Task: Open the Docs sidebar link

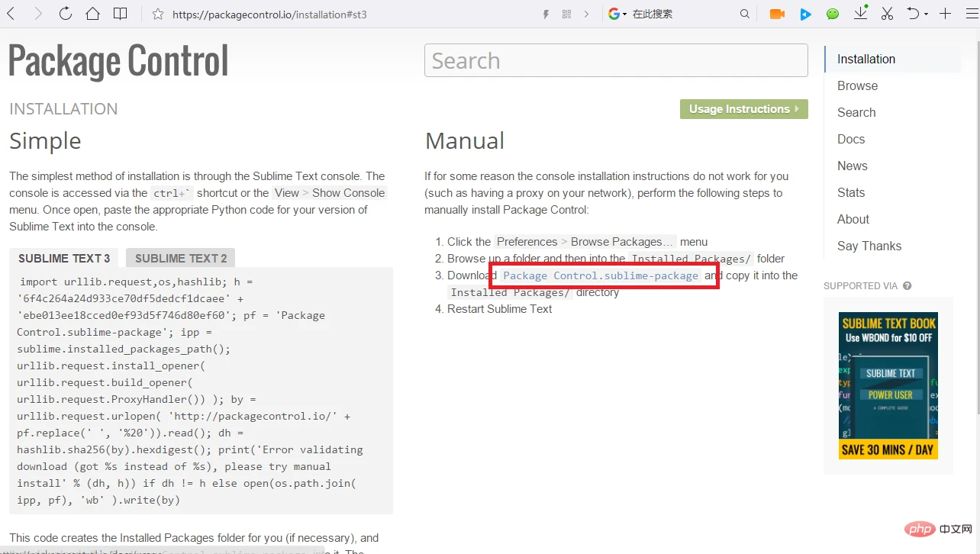Action: (851, 139)
